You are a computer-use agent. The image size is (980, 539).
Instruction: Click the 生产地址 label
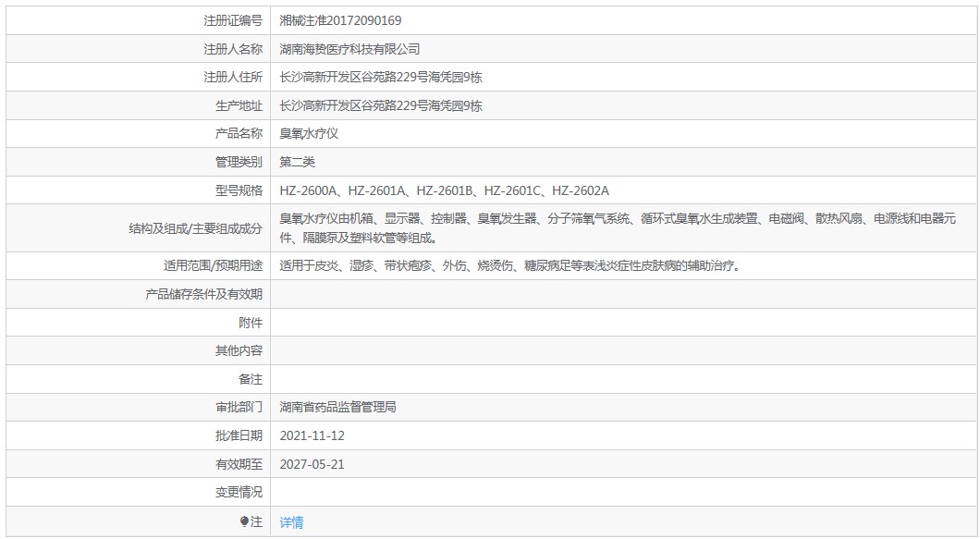tap(239, 105)
